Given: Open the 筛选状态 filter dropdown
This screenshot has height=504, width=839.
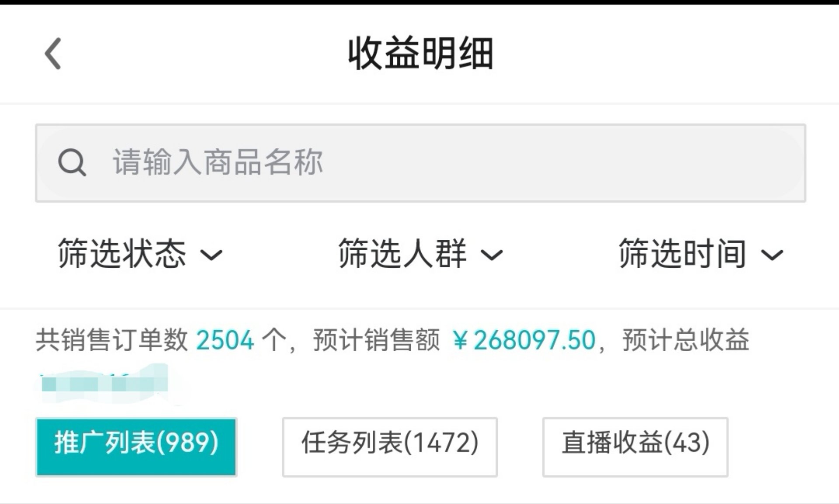Looking at the screenshot, I should [x=122, y=253].
